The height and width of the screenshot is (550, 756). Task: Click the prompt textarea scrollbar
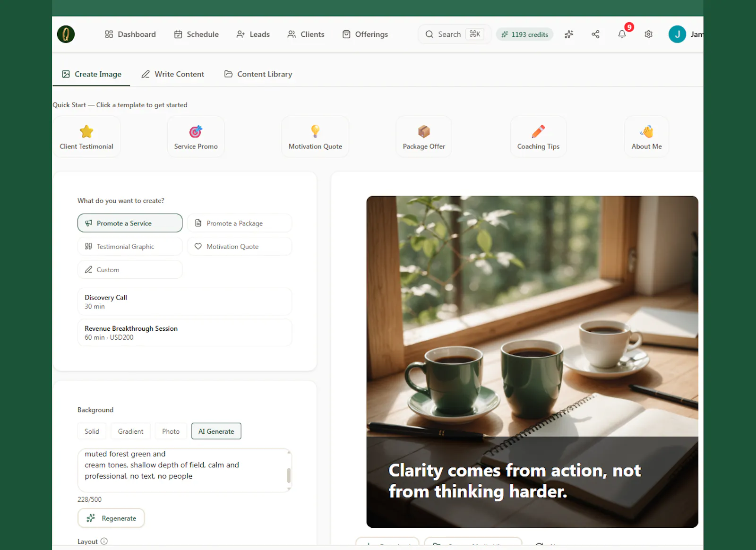(289, 475)
